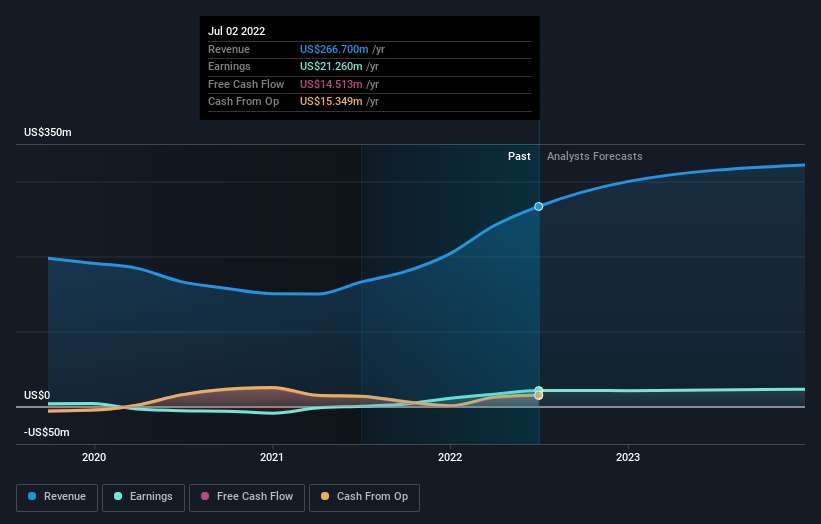This screenshot has height=524, width=821.
Task: Click the 2020 x-axis label
Action: [94, 458]
